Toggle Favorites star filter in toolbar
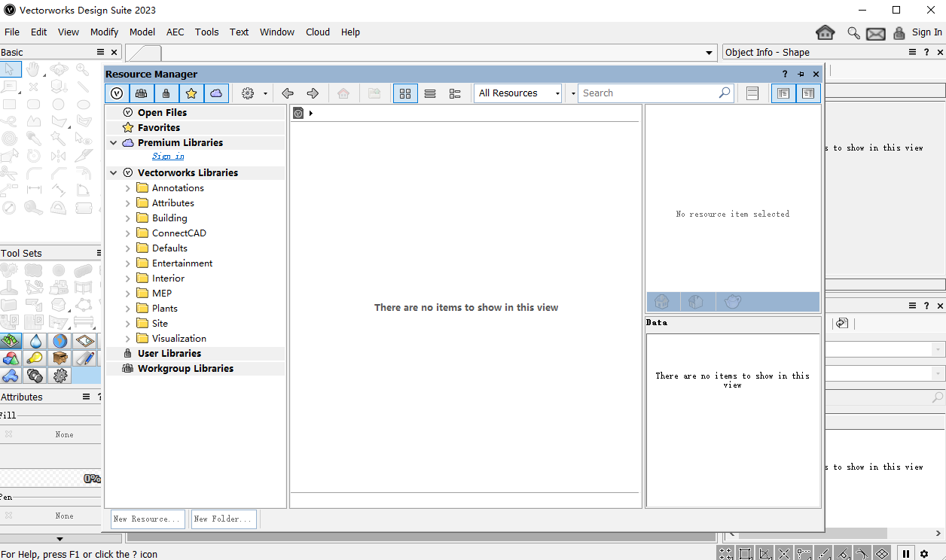Viewport: 946px width, 560px height. pyautogui.click(x=191, y=93)
